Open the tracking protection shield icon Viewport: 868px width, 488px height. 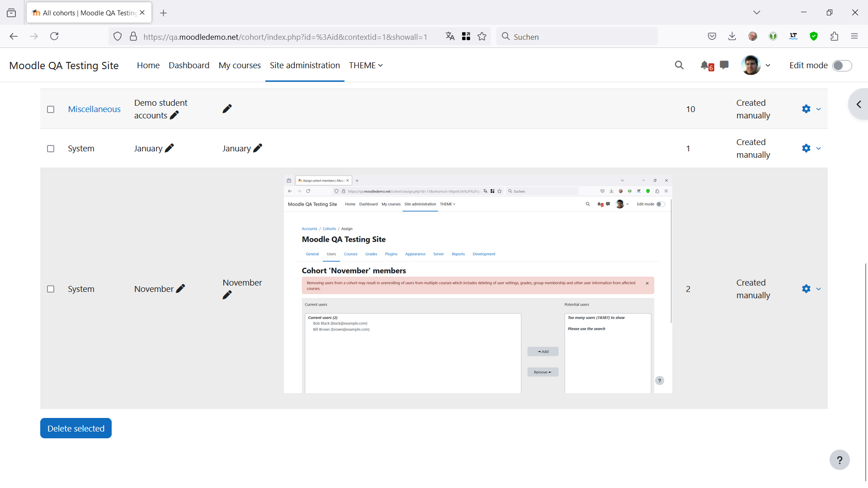[x=118, y=37]
